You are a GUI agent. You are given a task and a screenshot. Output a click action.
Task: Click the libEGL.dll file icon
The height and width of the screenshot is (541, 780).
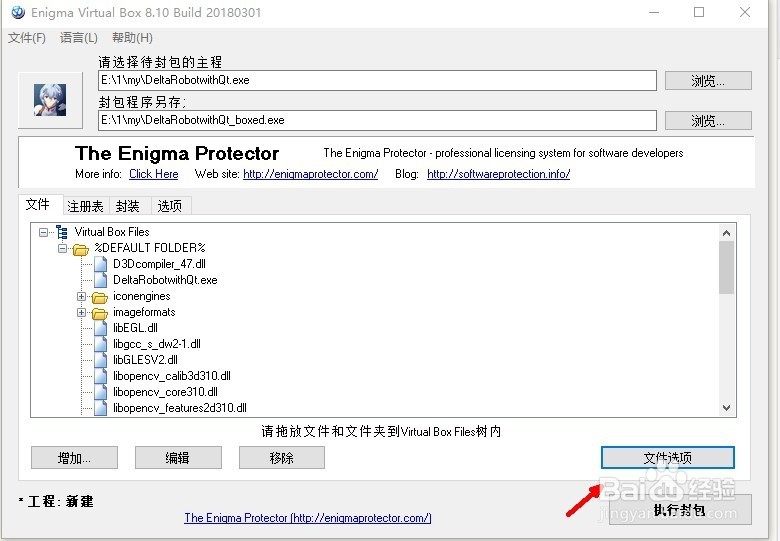coord(100,328)
